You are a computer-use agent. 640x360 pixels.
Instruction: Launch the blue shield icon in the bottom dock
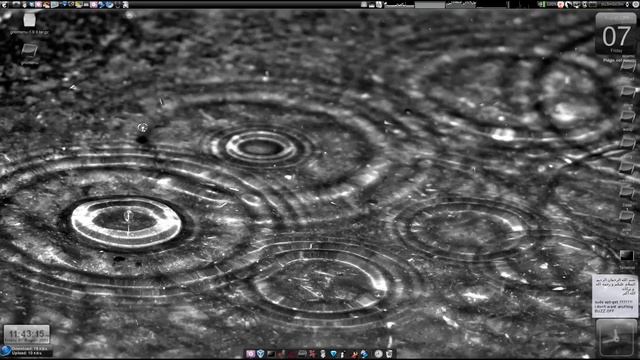coord(260,353)
